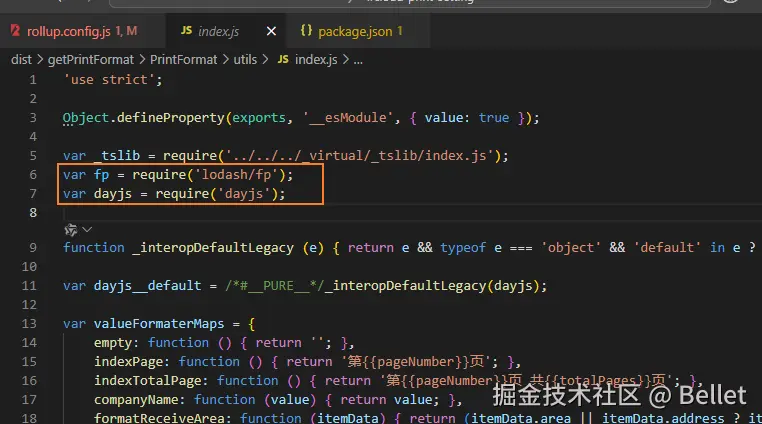Click the JS icon on index.js tab
This screenshot has height=424, width=762.
(x=186, y=31)
